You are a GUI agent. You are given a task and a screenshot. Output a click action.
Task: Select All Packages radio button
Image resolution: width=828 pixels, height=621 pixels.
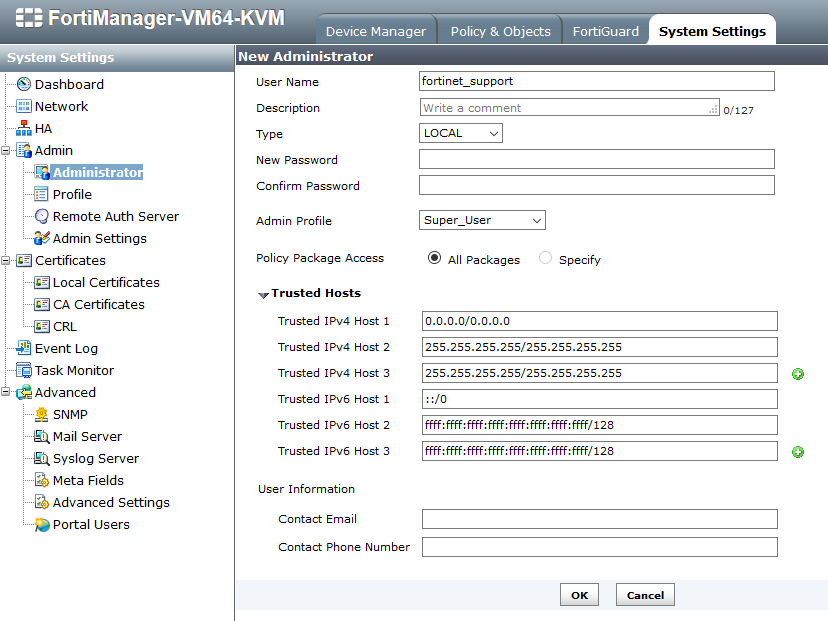pos(434,258)
